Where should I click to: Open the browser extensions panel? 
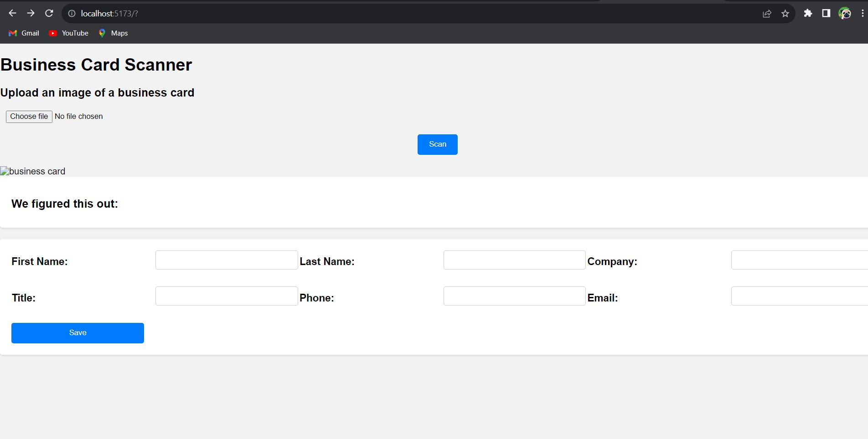[x=808, y=13]
